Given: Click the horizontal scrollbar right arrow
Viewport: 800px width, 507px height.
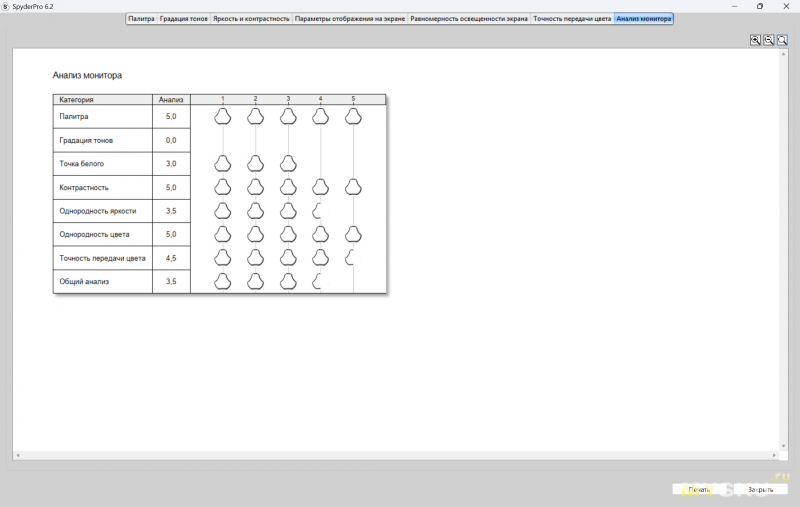Looking at the screenshot, I should pos(774,456).
